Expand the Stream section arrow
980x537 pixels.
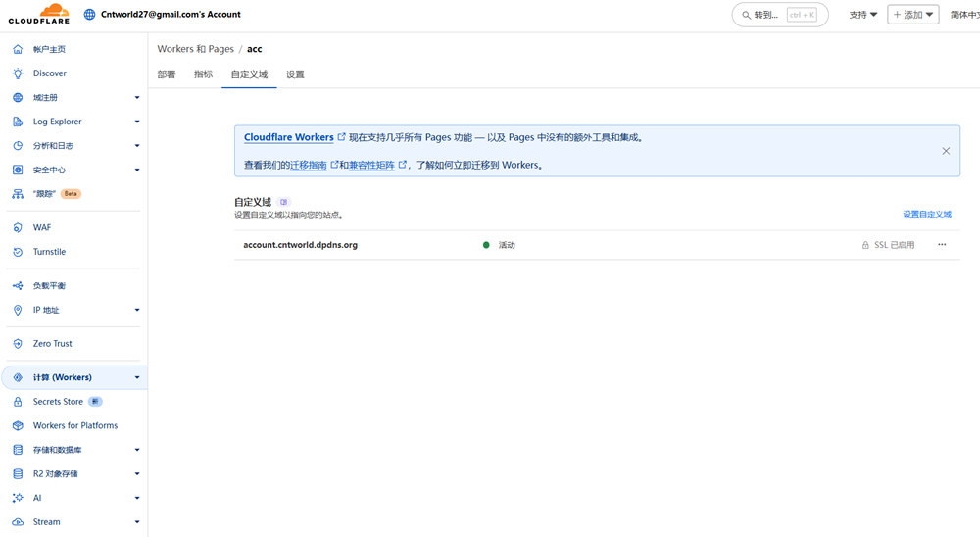click(x=137, y=522)
